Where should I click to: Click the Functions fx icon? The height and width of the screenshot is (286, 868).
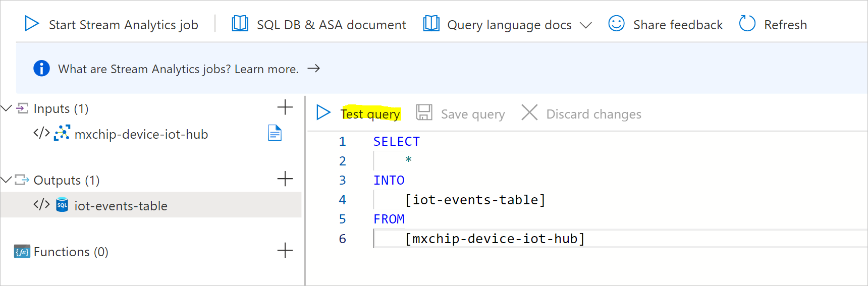click(22, 251)
